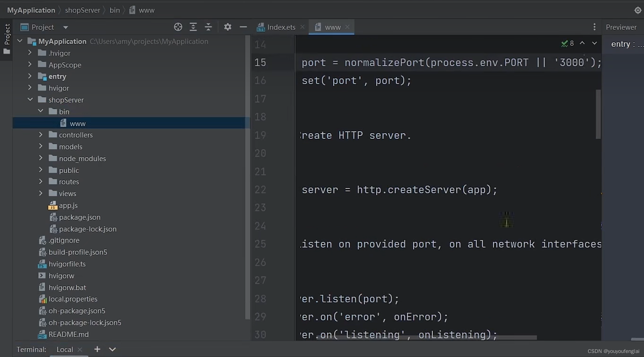Screen dimensions: 644x357
Task: Collapse the bin folder
Action: [x=41, y=111]
